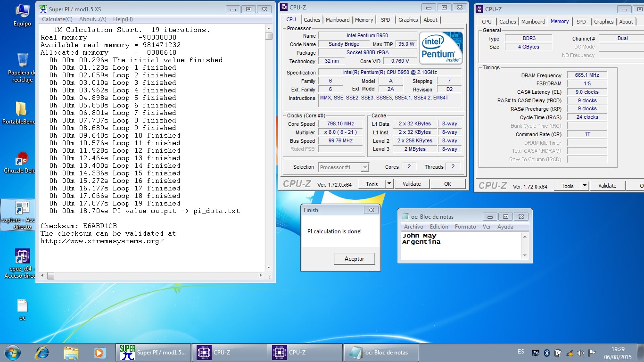Click OK in left CPU-Z window
Viewport: 644px width, 362px height.
click(x=447, y=184)
